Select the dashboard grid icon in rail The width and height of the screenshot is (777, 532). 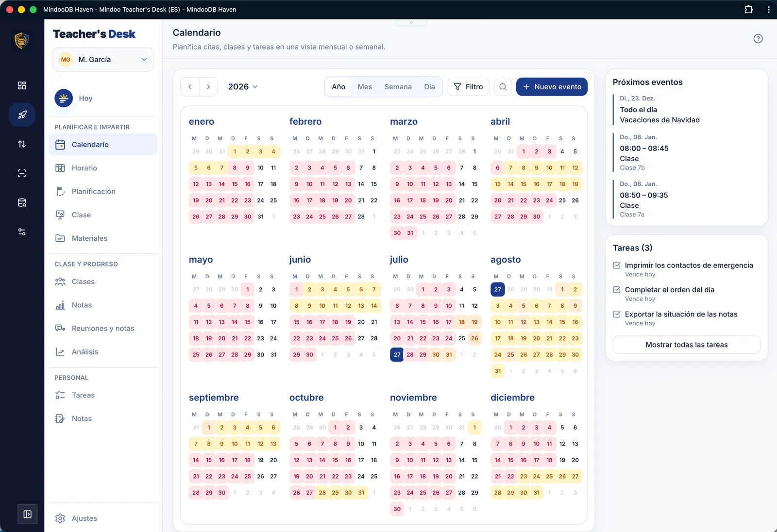(22, 85)
